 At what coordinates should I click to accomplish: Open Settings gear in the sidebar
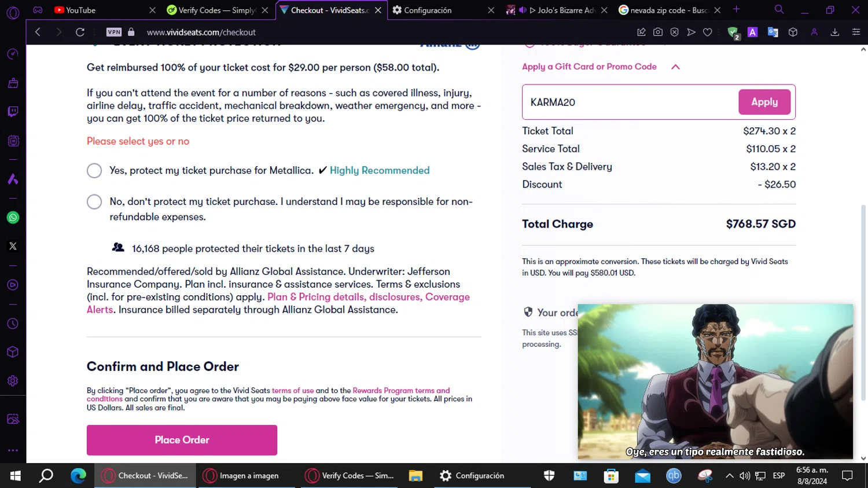pos(13,381)
